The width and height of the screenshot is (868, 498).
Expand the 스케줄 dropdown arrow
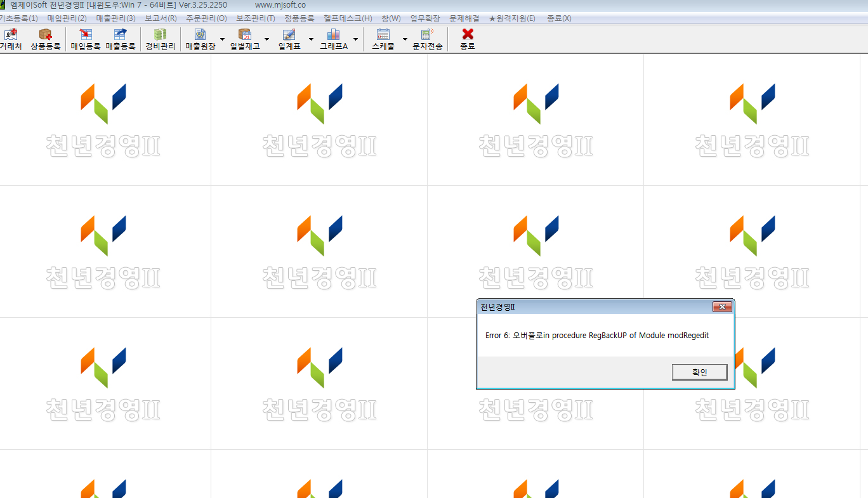click(405, 39)
